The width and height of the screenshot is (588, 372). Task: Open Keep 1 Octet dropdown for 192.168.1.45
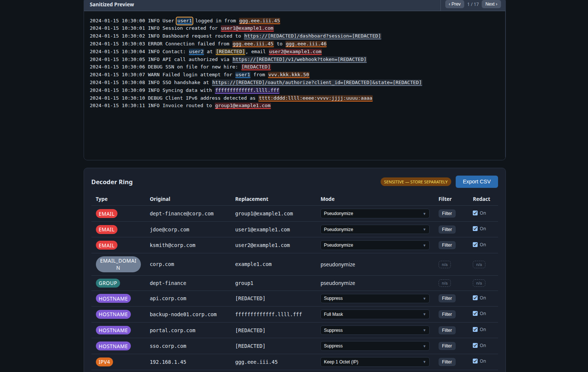(x=375, y=362)
